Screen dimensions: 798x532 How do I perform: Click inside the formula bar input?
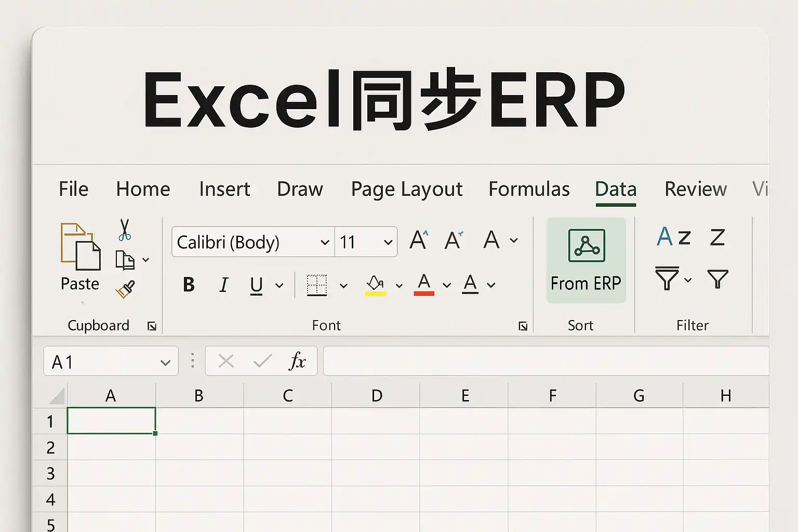[546, 361]
